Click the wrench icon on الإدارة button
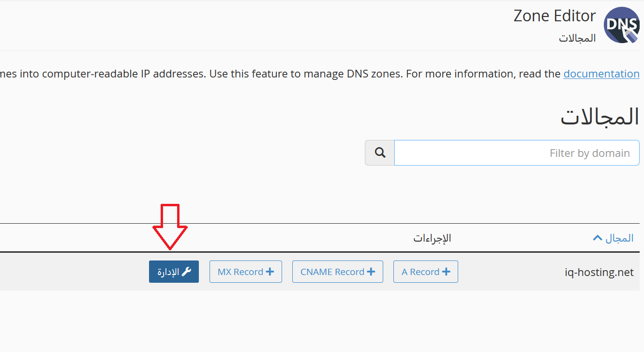 [x=186, y=272]
